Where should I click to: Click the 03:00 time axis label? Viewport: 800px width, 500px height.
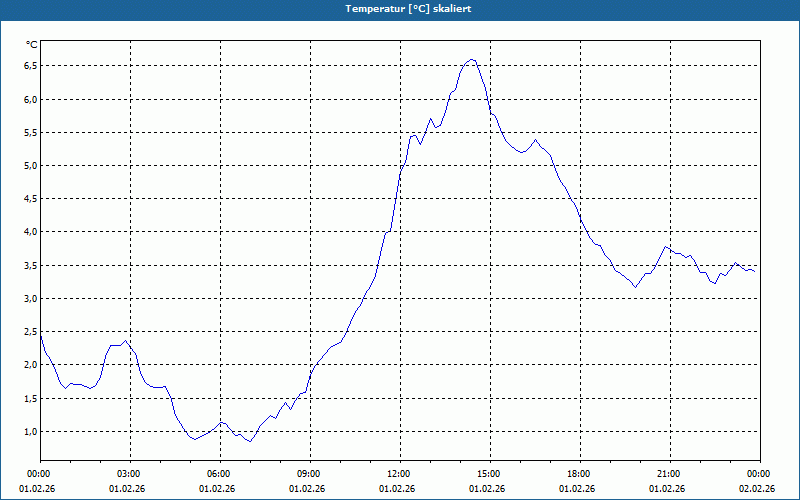[131, 474]
